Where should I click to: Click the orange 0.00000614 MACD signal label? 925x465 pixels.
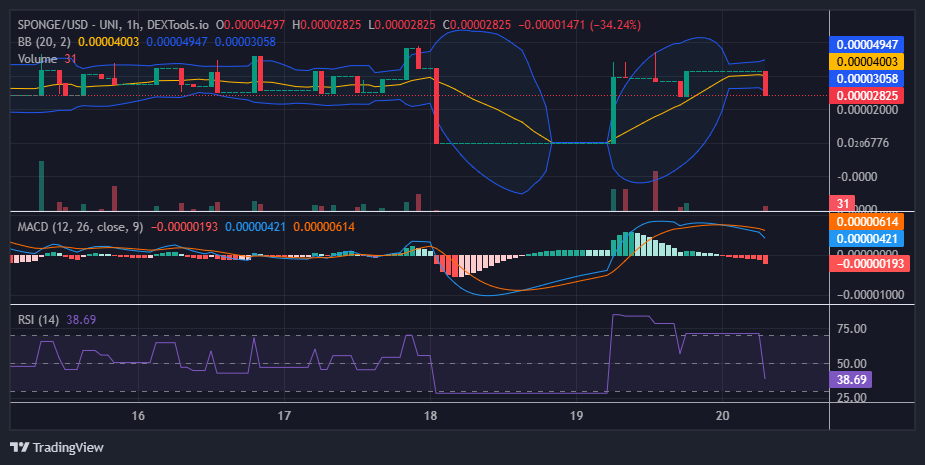pyautogui.click(x=867, y=222)
